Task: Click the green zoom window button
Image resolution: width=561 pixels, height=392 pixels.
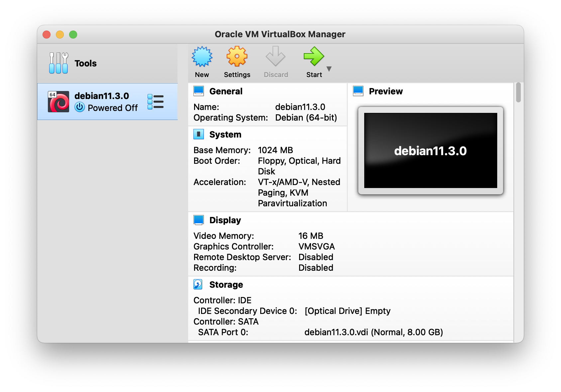Action: [x=73, y=35]
